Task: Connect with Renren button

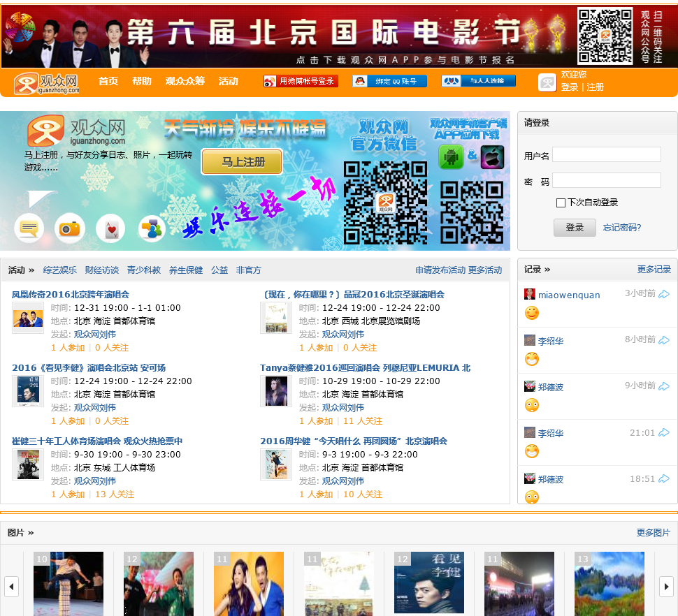Action: coord(478,81)
